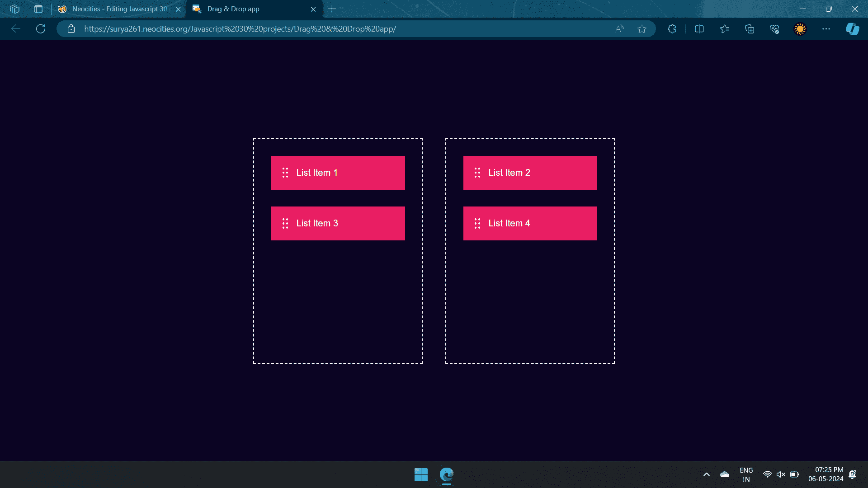Open Copilot sidebar icon
This screenshot has width=868, height=488.
[x=852, y=29]
